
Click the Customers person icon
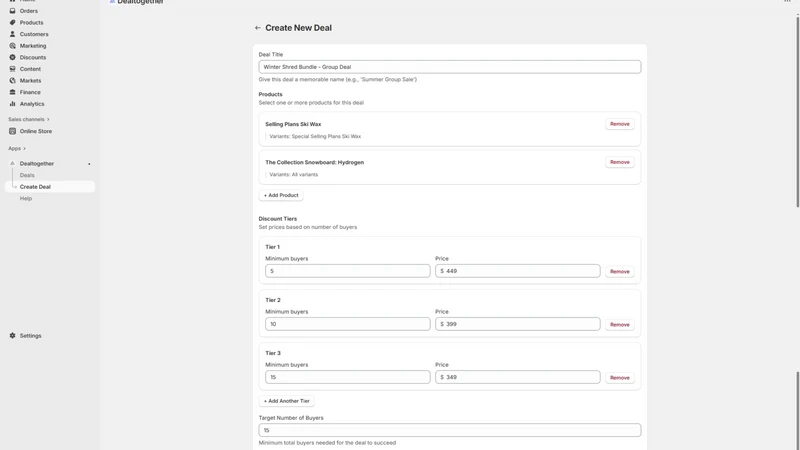point(12,34)
